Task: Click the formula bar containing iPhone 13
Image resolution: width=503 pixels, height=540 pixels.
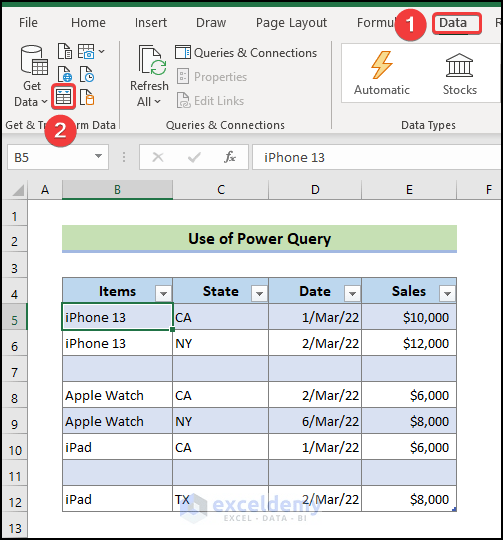Action: coord(376,157)
